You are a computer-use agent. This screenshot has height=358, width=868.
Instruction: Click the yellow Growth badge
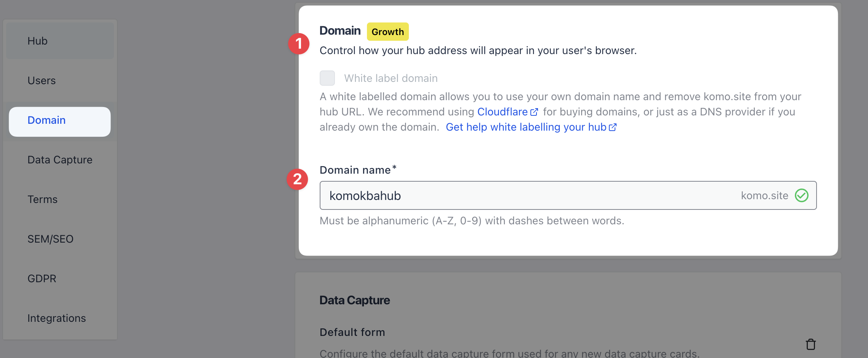click(388, 32)
